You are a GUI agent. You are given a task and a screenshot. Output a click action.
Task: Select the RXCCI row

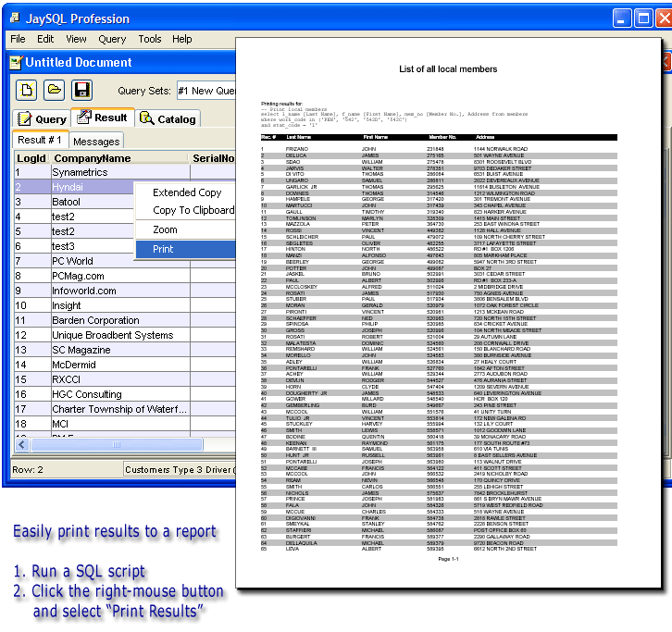[x=125, y=379]
